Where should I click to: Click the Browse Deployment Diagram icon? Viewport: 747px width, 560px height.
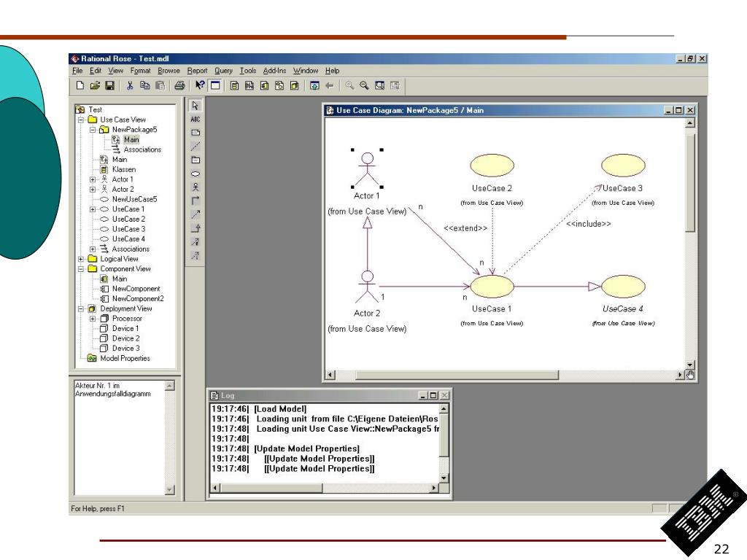click(x=295, y=85)
